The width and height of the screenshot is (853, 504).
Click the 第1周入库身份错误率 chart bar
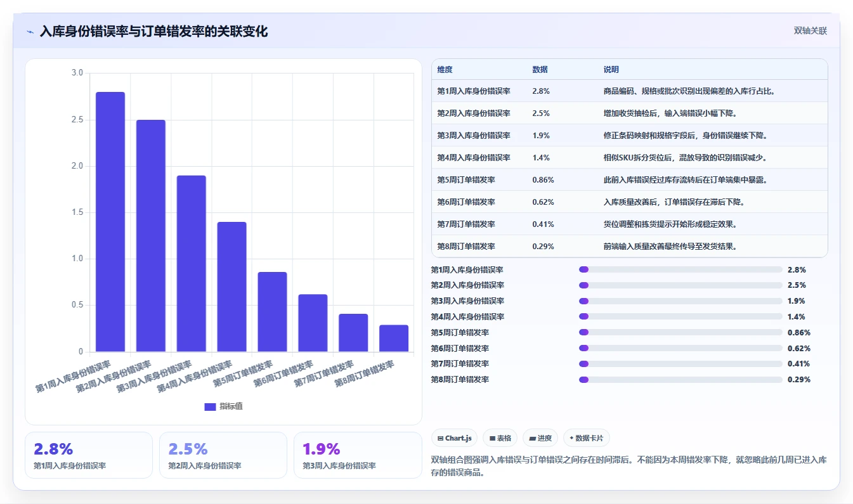pos(110,222)
